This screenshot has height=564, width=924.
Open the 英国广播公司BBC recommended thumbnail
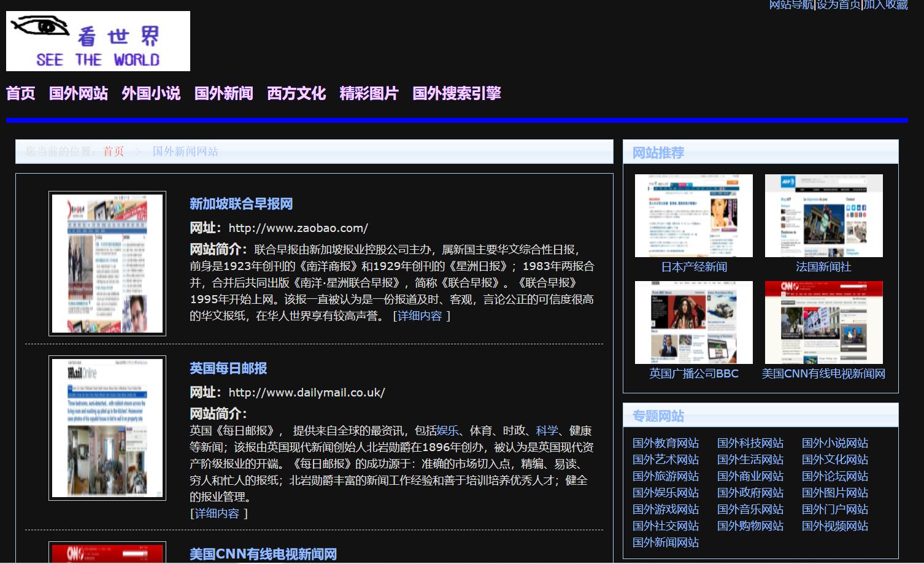point(694,322)
